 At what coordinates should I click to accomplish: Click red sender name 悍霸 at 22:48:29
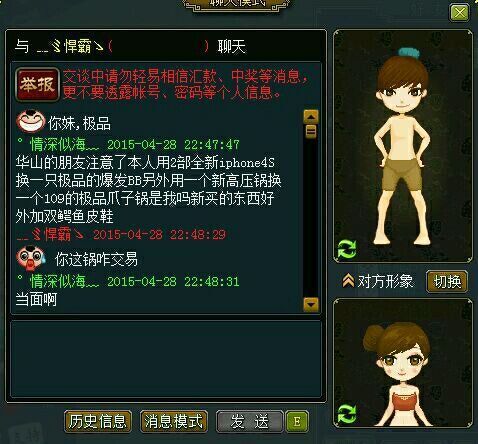(x=50, y=235)
